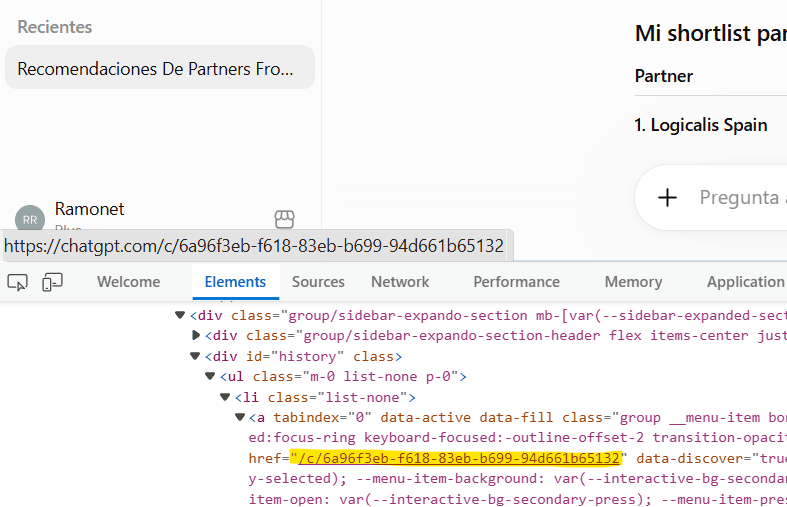Focus the Pregunta input field

(x=743, y=197)
